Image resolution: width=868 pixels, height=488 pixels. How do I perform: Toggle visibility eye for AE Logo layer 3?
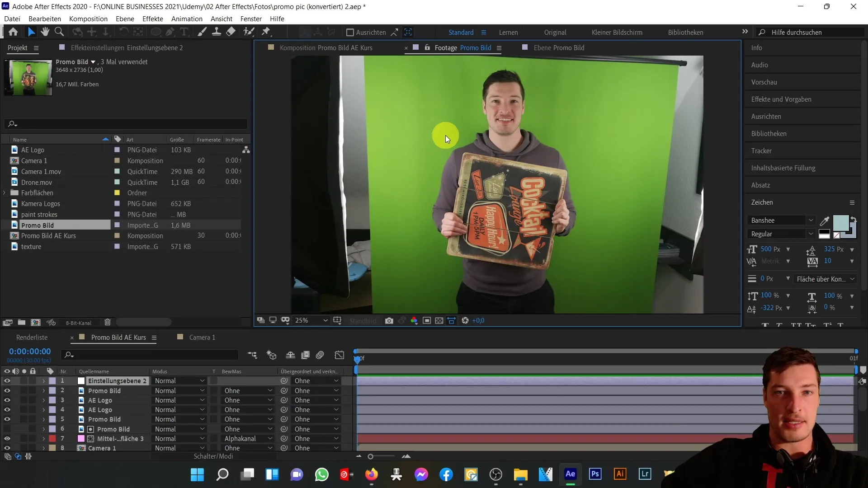tap(7, 400)
